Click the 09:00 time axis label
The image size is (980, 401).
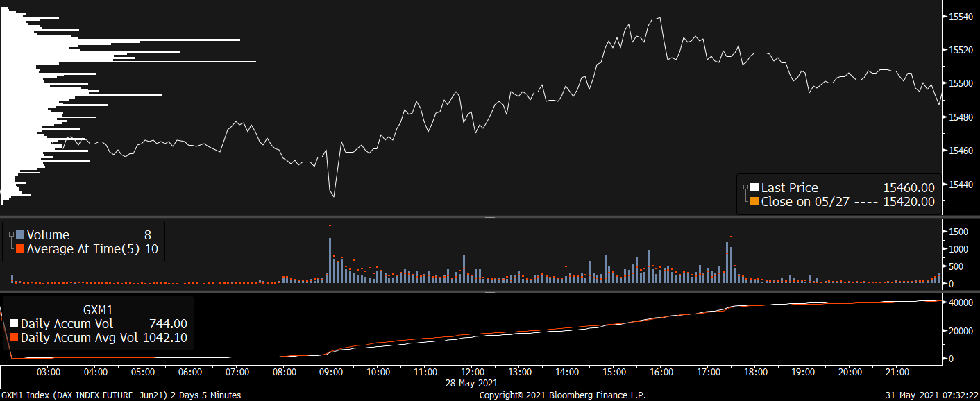click(x=330, y=372)
